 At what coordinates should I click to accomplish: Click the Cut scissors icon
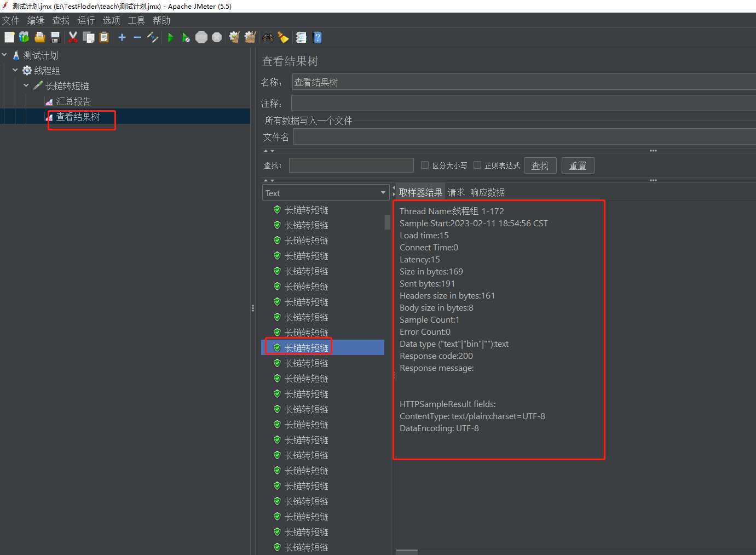[73, 37]
